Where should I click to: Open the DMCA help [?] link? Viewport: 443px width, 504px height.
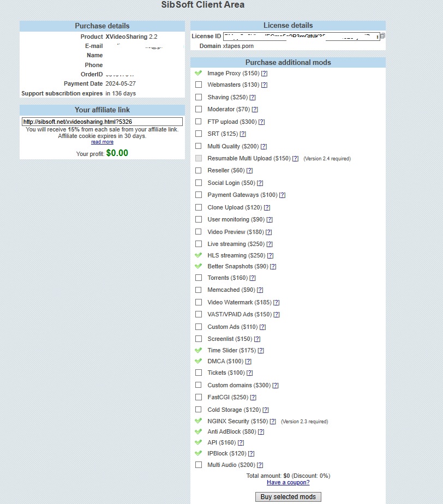248,362
